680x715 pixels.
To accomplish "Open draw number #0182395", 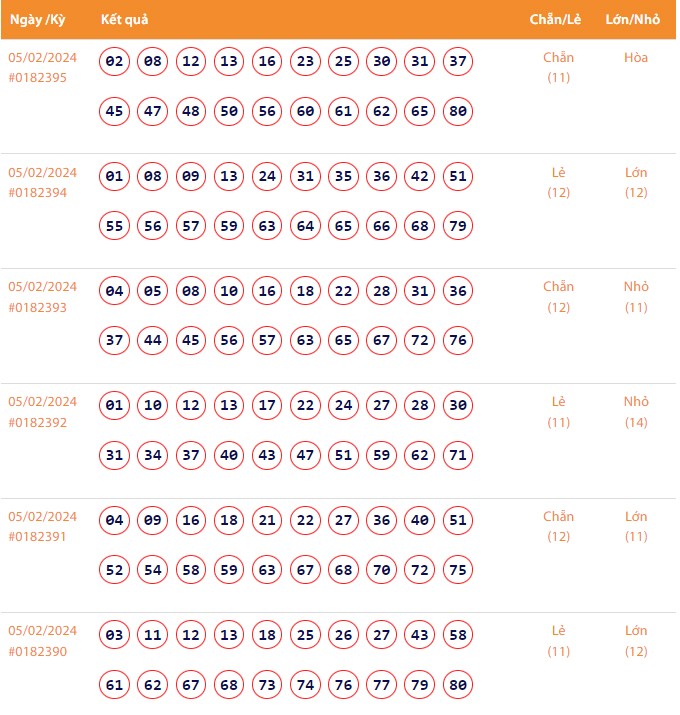I will pos(38,77).
